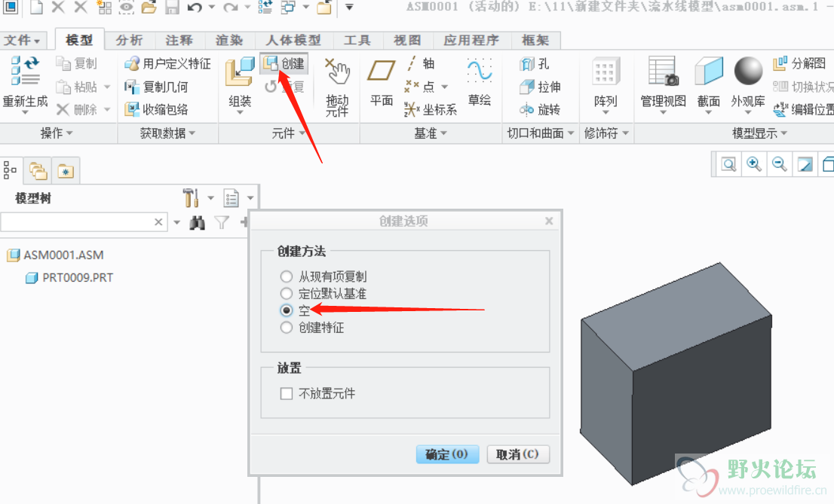This screenshot has width=834, height=504.
Task: Select 'Copy from existing' (从现有项复制) radio
Action: (x=286, y=276)
